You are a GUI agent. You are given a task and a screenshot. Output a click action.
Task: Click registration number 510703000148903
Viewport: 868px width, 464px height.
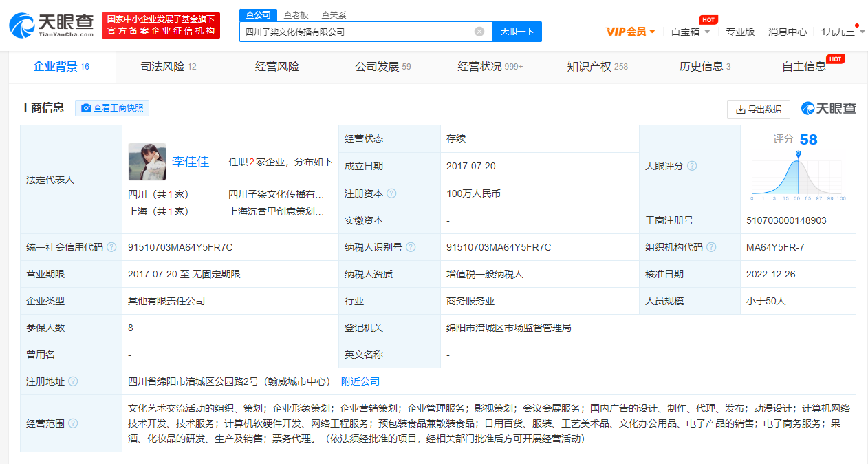click(x=786, y=220)
